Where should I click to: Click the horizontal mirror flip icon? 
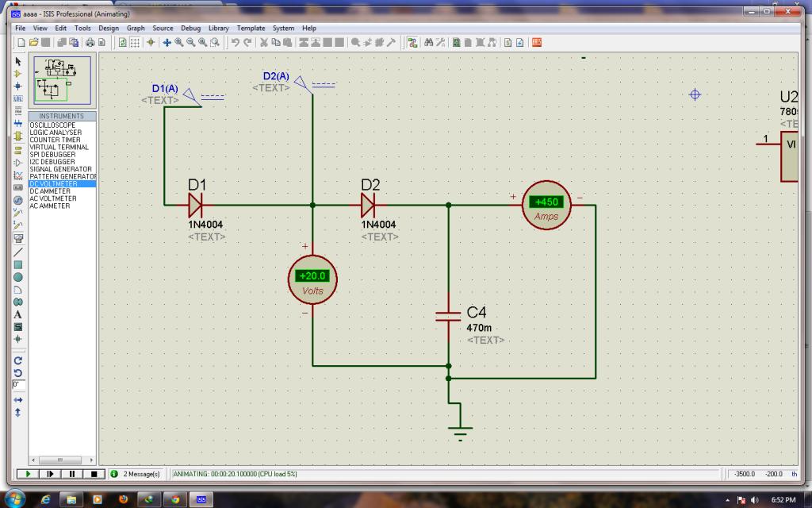coord(17,400)
